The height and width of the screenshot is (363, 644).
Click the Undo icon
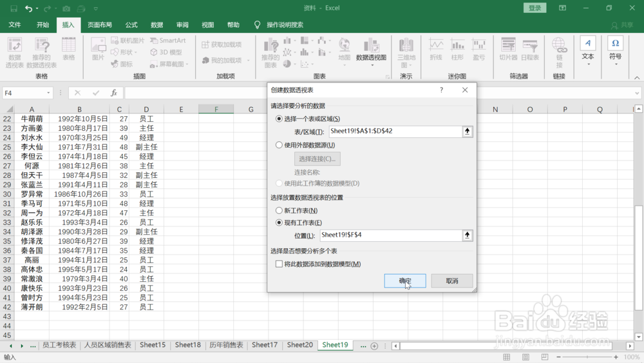(28, 8)
